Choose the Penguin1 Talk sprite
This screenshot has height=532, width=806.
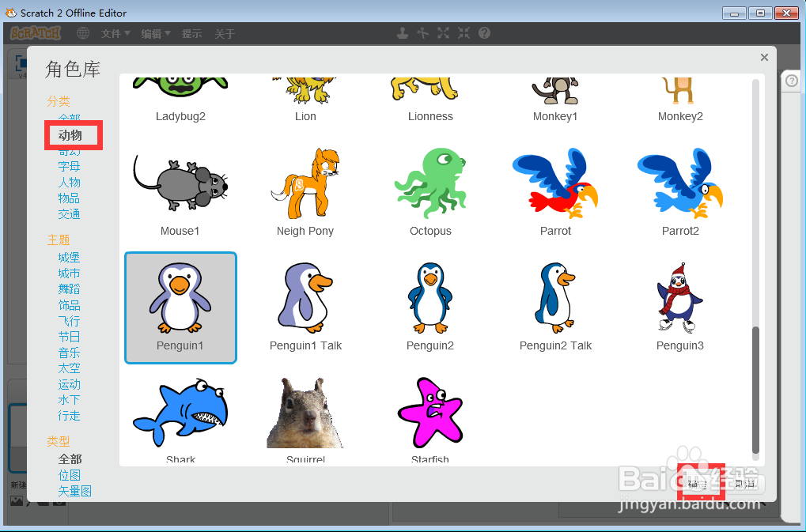[x=305, y=308]
